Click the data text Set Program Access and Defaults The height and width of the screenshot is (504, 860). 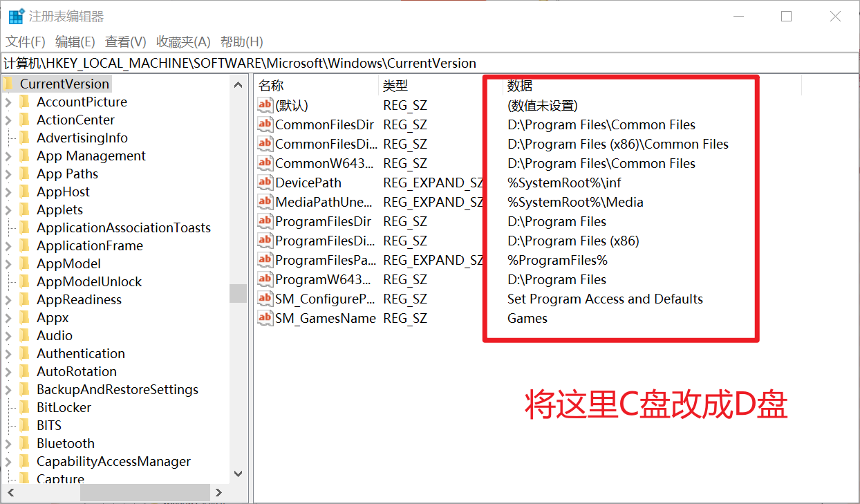coord(605,299)
